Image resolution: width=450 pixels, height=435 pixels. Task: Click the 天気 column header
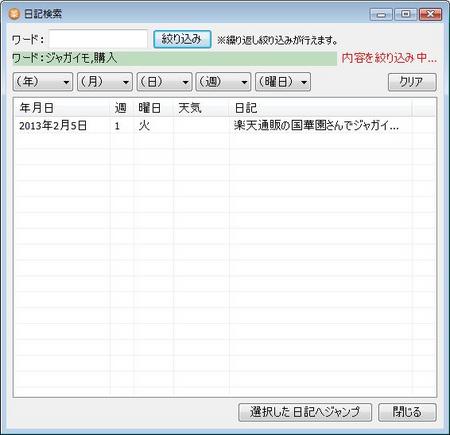[x=201, y=108]
